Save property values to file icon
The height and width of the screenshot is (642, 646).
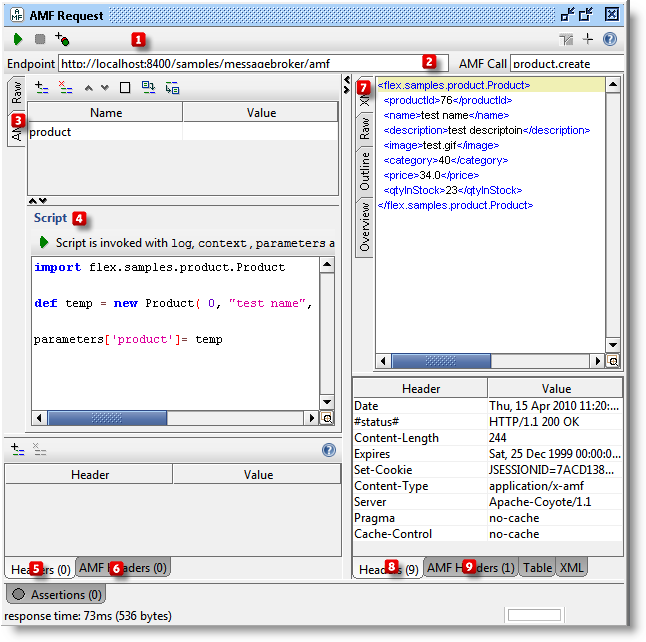[172, 88]
